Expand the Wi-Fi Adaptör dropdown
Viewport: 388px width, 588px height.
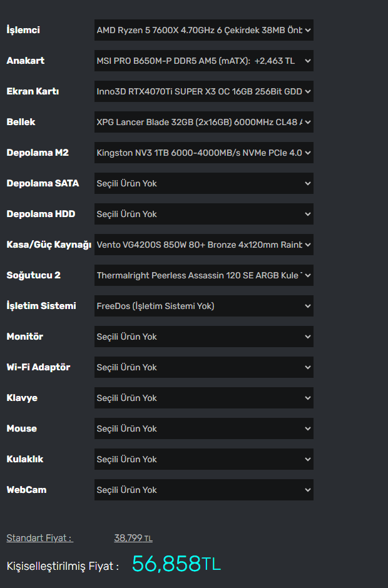click(x=203, y=367)
